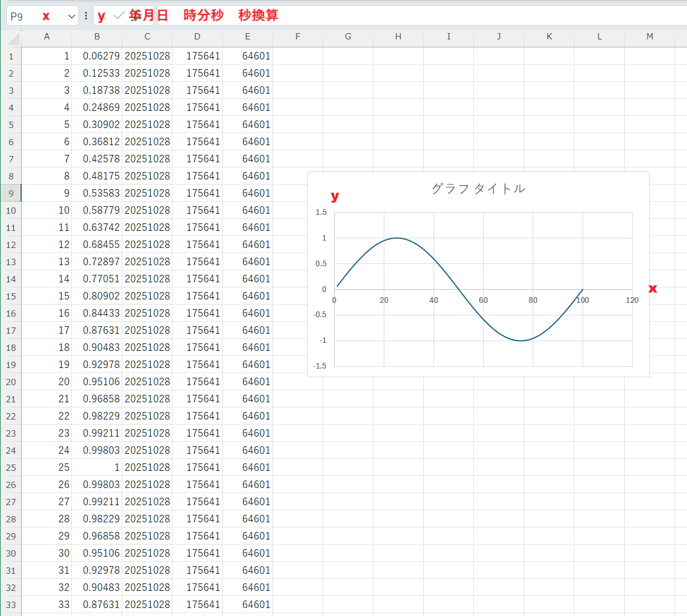Screen dimensions: 687x616
Task: Click cell C10 containing 20251028
Action: (147, 210)
